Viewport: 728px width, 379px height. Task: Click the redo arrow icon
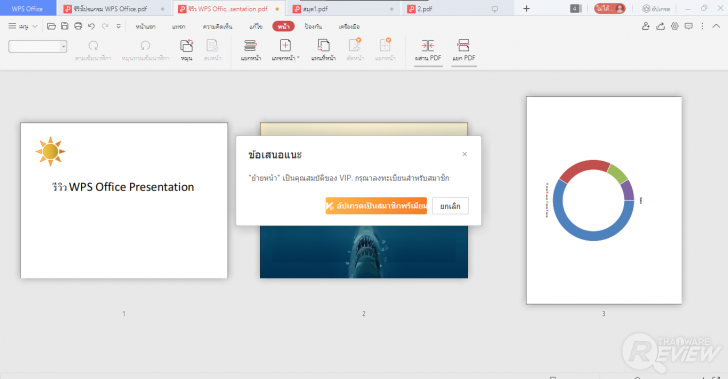click(x=105, y=26)
